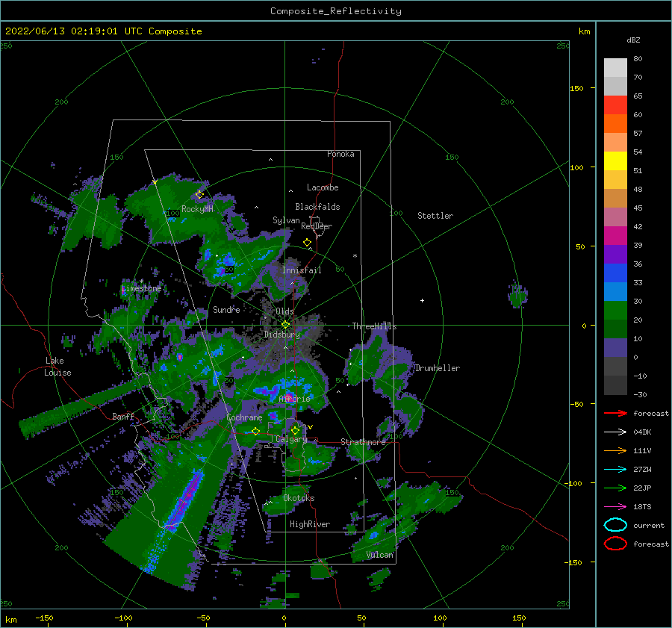Pick the bright green 20-30 dBZ swatch
This screenshot has height=628, width=672.
pyautogui.click(x=615, y=311)
